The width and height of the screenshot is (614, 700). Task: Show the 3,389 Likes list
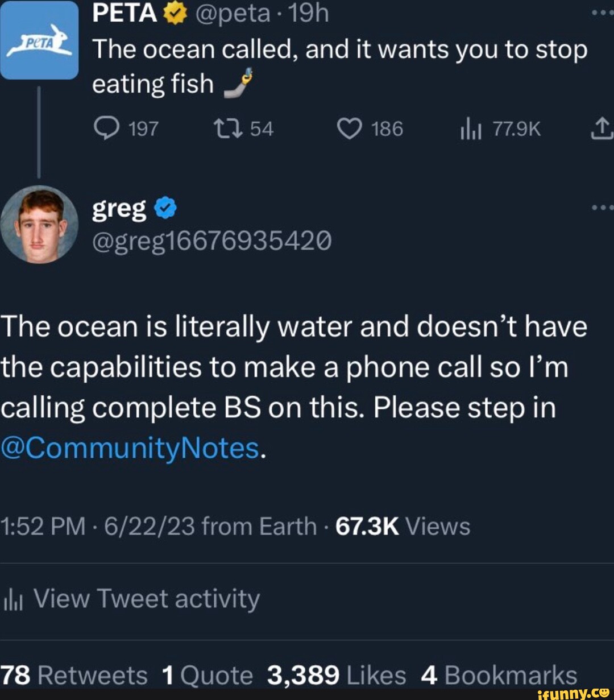click(x=336, y=676)
